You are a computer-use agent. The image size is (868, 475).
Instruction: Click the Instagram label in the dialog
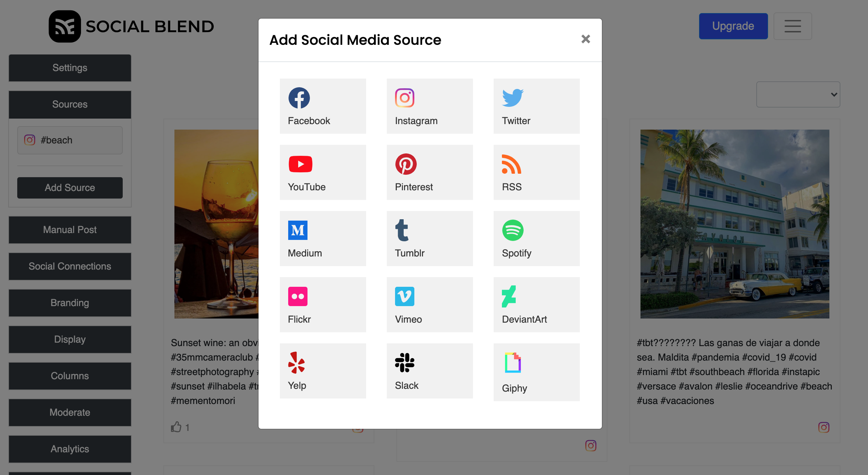416,121
